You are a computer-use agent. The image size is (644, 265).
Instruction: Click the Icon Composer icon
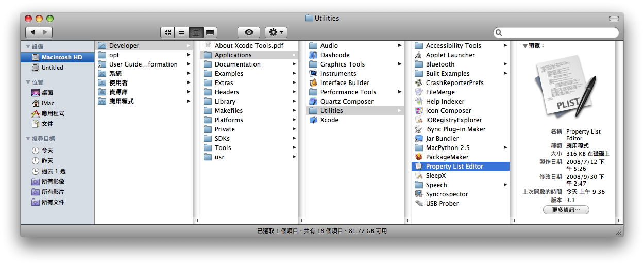pos(418,111)
